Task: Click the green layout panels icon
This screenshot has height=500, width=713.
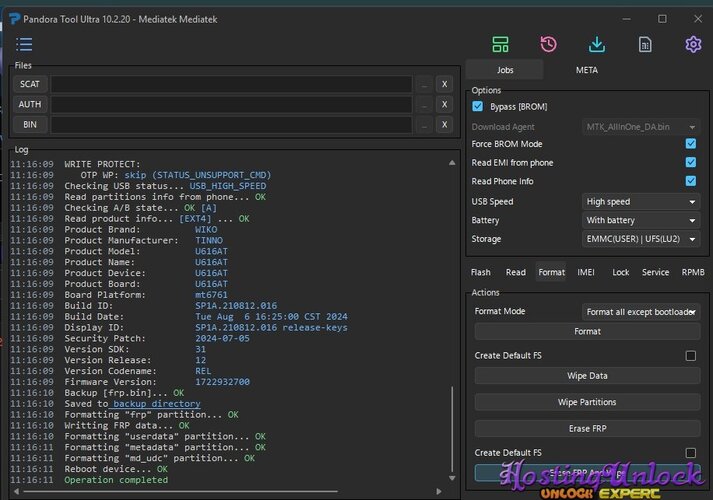Action: click(x=500, y=45)
